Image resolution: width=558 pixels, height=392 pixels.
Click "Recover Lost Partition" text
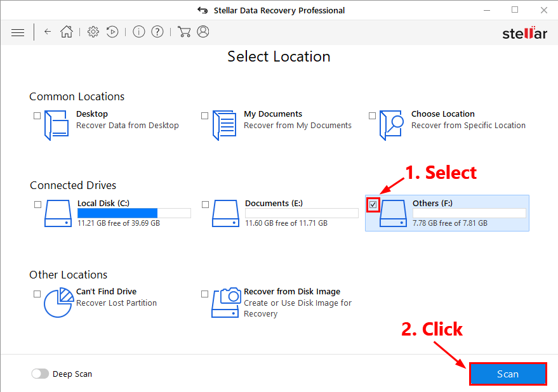pos(116,303)
